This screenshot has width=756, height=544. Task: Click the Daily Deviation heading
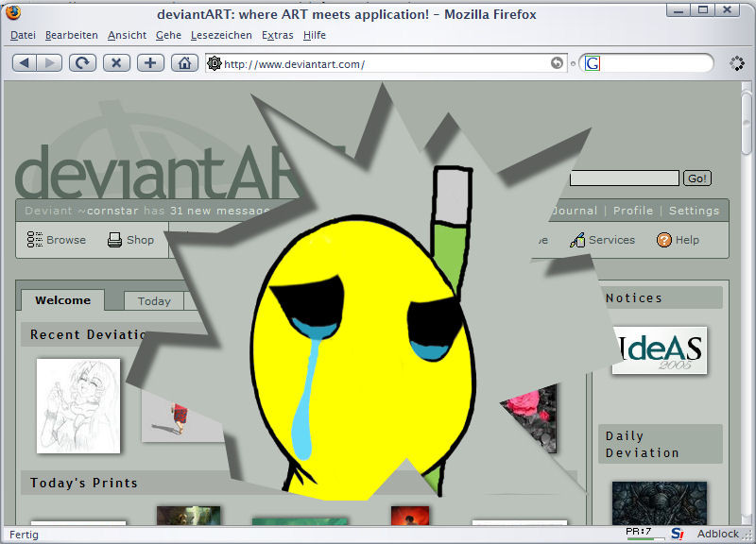pyautogui.click(x=643, y=444)
